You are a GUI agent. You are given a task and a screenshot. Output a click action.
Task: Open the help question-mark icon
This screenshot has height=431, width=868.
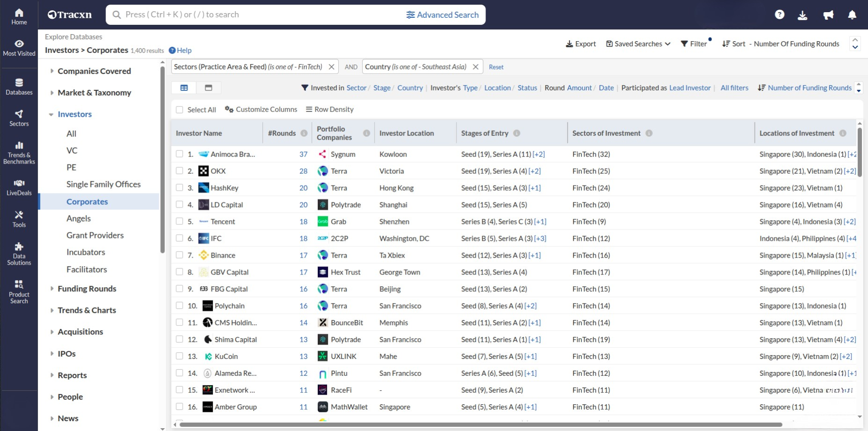(779, 15)
